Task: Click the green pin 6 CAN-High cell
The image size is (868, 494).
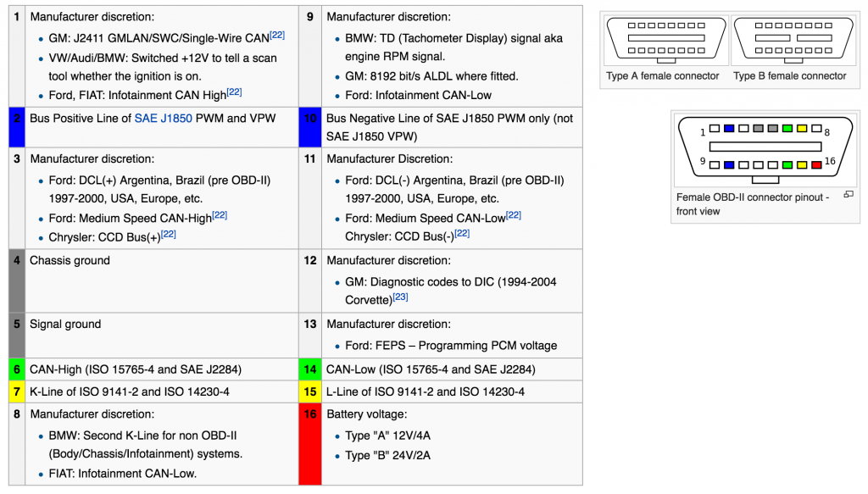Action: point(15,369)
